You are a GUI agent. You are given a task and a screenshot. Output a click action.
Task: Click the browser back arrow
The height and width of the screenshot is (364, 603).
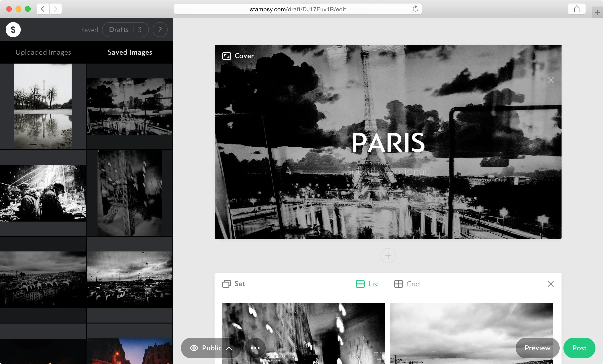[43, 9]
